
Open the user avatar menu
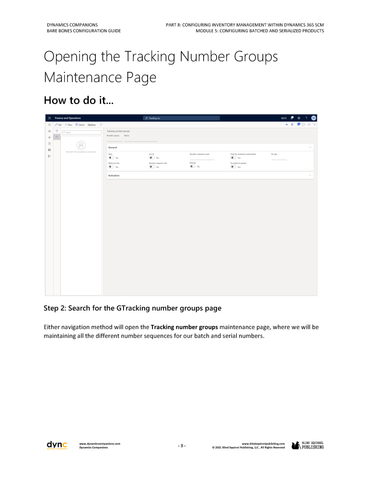314,118
